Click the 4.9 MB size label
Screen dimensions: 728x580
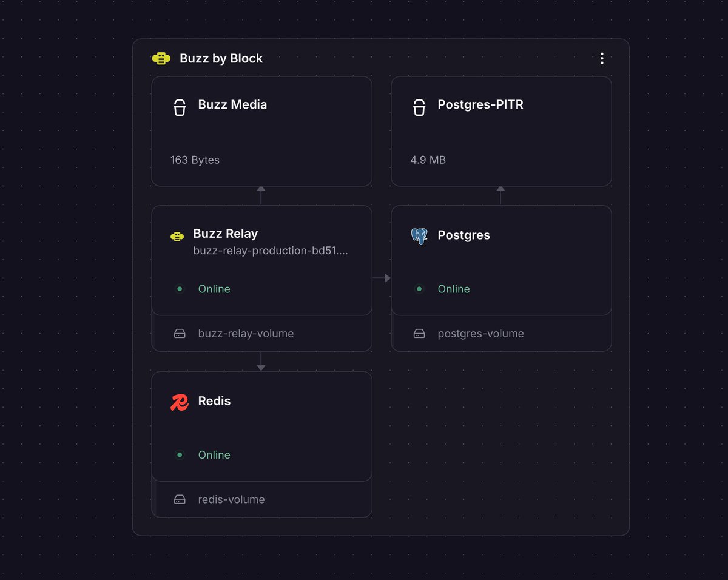tap(428, 160)
